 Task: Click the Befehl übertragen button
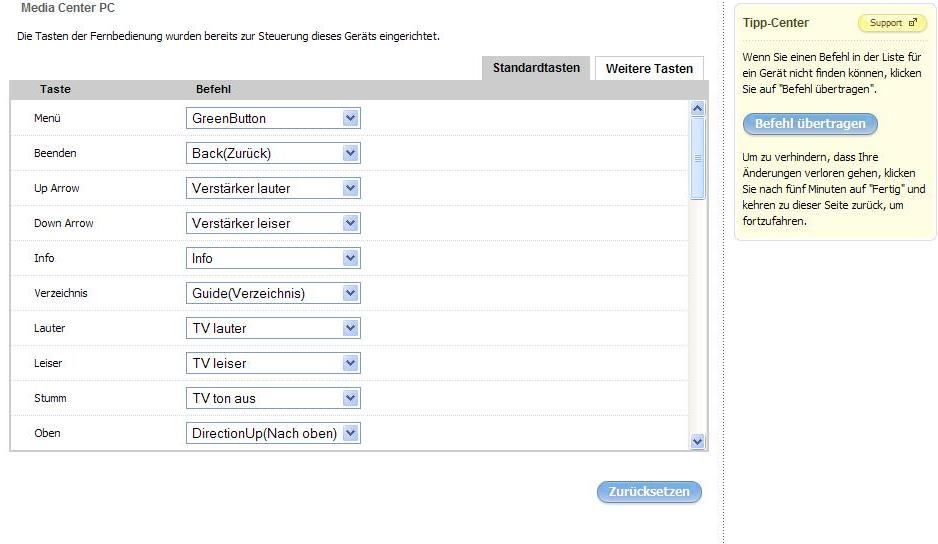(810, 124)
